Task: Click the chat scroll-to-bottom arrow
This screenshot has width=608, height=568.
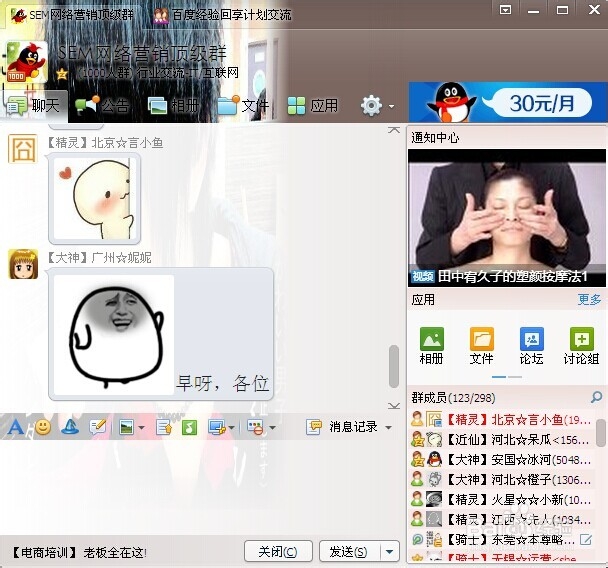Action: (x=394, y=406)
